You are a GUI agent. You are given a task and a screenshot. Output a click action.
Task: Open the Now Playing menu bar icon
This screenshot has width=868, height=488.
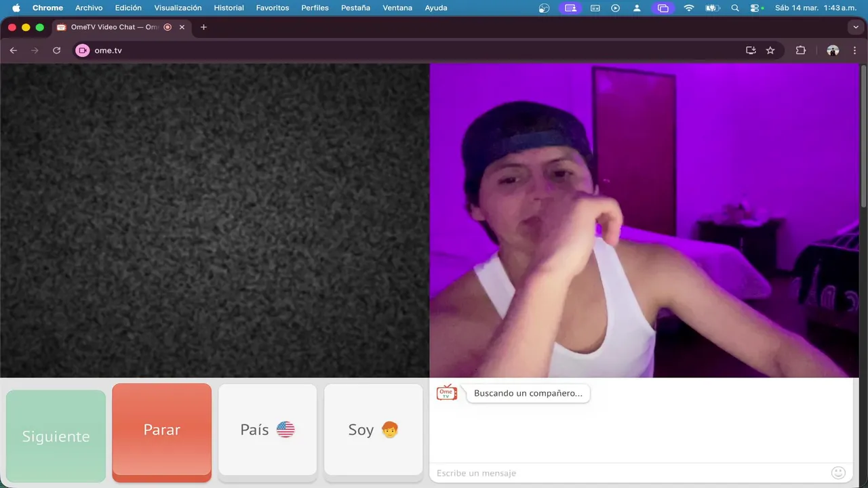tap(616, 8)
